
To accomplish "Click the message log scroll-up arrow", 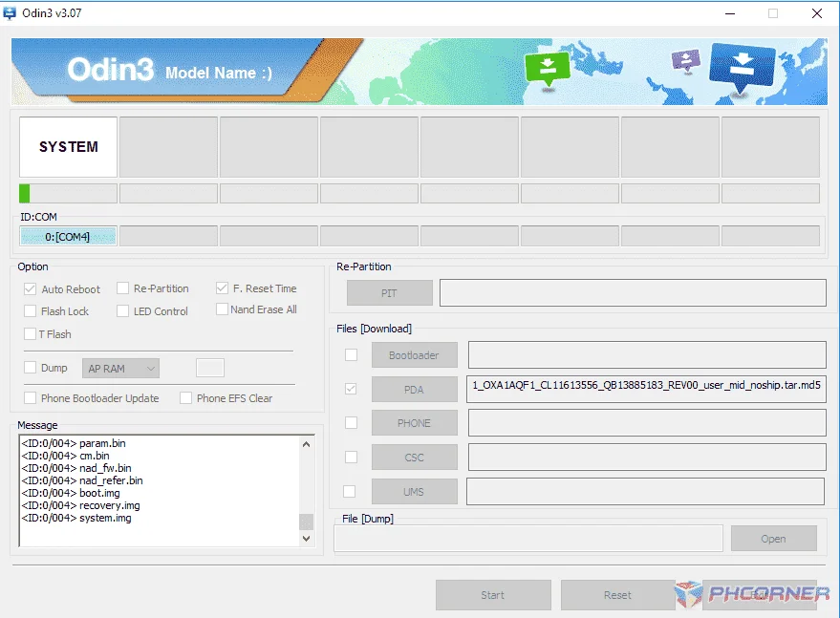I will tap(306, 444).
